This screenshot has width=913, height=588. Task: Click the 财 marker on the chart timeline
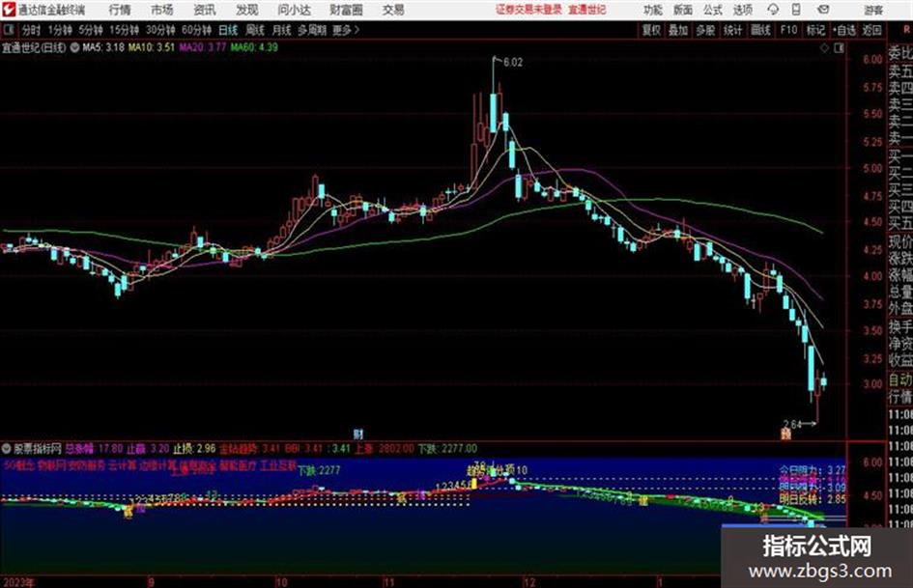point(358,434)
